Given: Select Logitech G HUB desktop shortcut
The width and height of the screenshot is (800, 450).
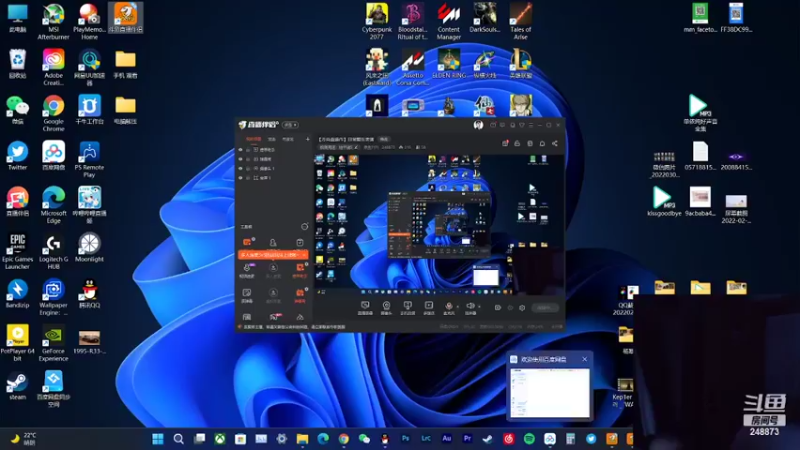Looking at the screenshot, I should [54, 252].
